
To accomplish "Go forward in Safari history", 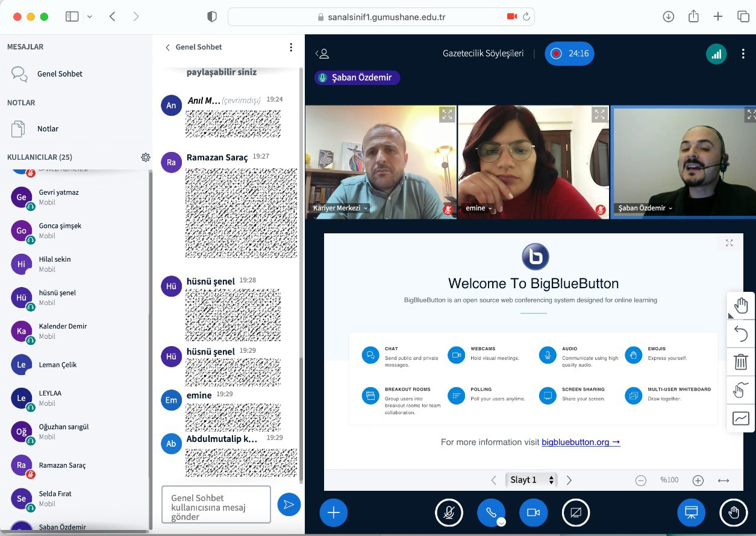I will (136, 17).
